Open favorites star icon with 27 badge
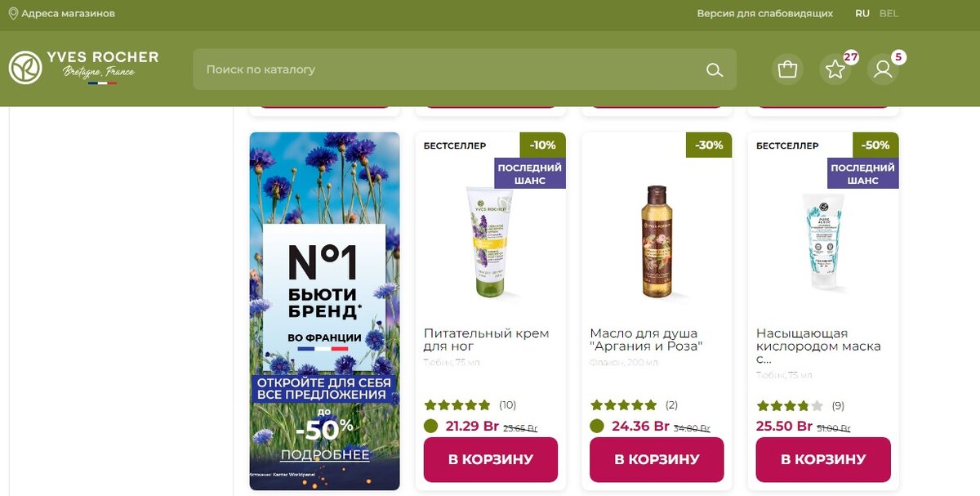This screenshot has width=980, height=496. tap(835, 69)
